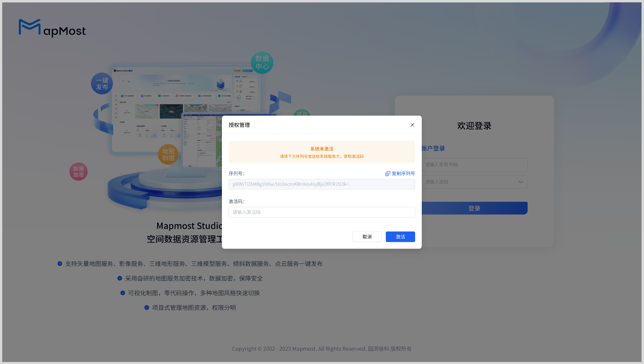Click the 序列号 read-only field
The image size is (644, 364).
point(321,184)
